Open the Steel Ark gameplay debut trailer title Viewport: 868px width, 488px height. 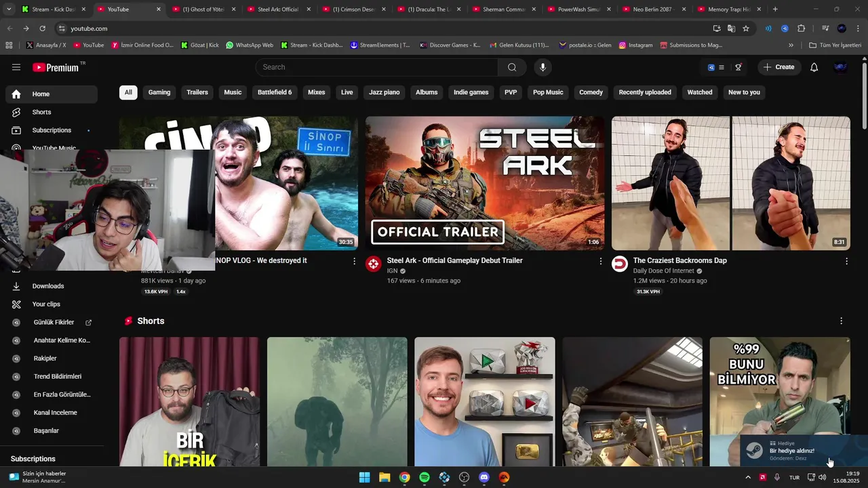[454, 260]
